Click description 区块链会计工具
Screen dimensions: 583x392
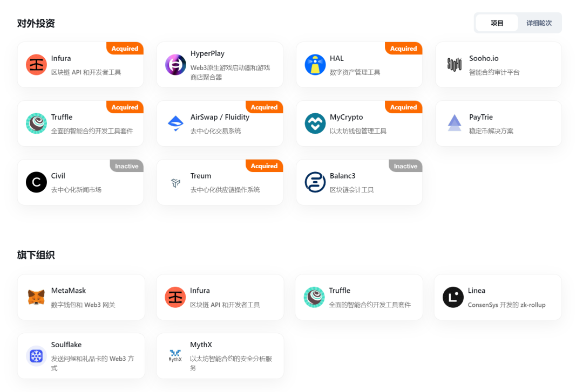[352, 190]
